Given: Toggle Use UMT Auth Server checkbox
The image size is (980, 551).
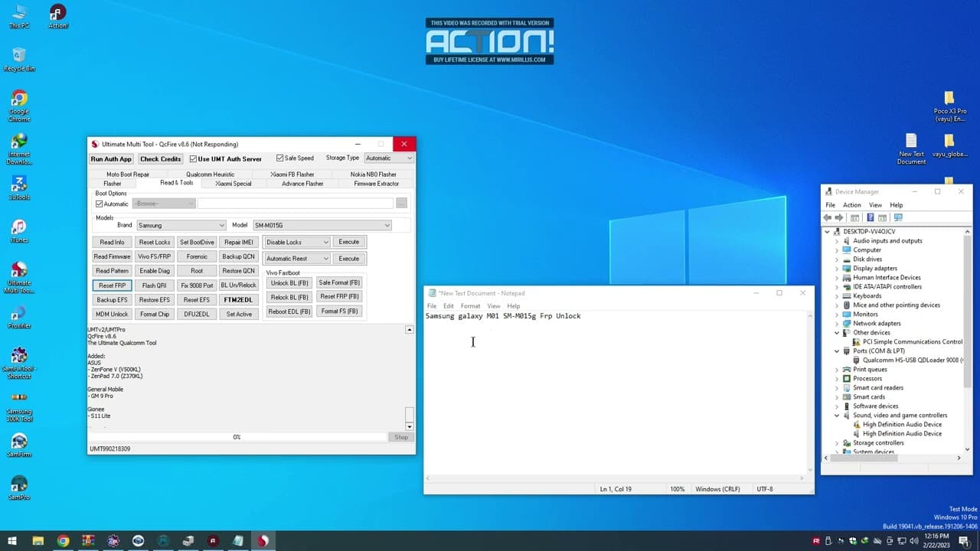Looking at the screenshot, I should [226, 159].
